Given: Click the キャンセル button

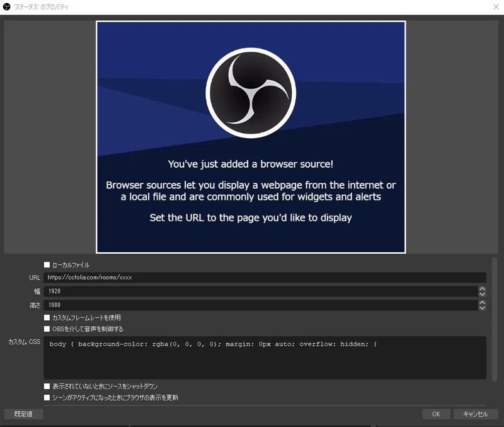Looking at the screenshot, I should 476,414.
